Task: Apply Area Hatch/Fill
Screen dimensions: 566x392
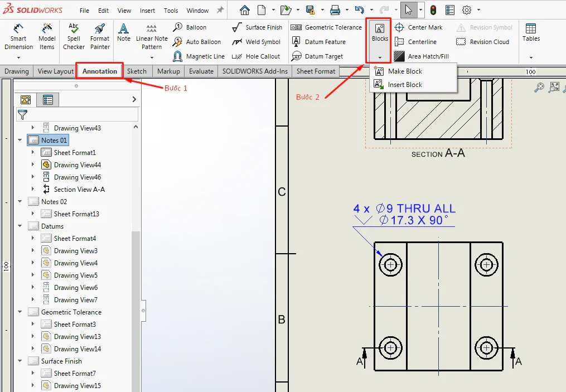Action: tap(422, 56)
